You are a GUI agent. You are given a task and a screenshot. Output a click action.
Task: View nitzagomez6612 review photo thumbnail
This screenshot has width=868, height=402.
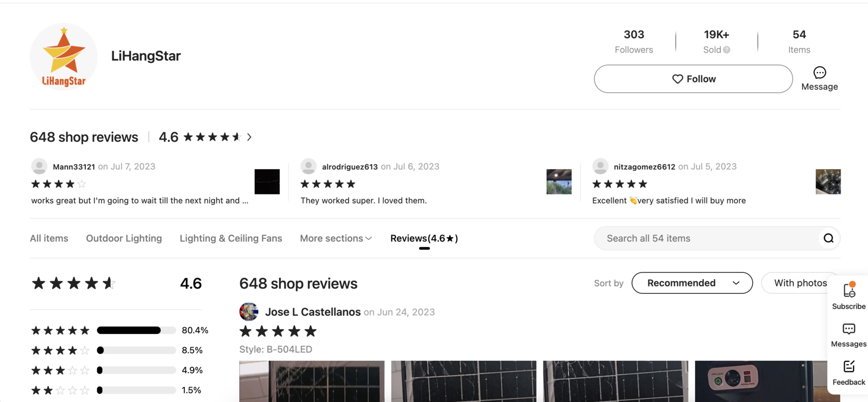pyautogui.click(x=828, y=182)
